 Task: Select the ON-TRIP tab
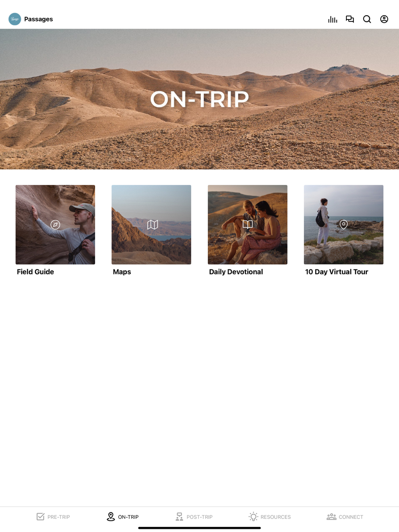click(x=123, y=517)
